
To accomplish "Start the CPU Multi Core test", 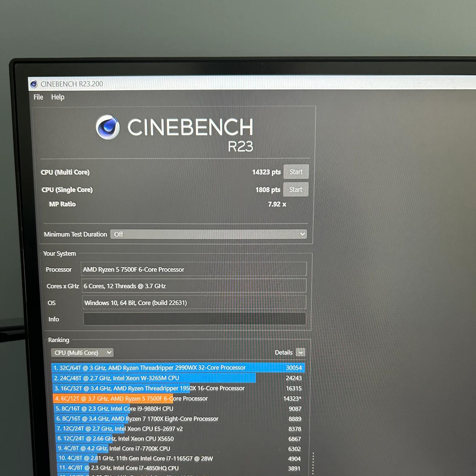I will 296,172.
